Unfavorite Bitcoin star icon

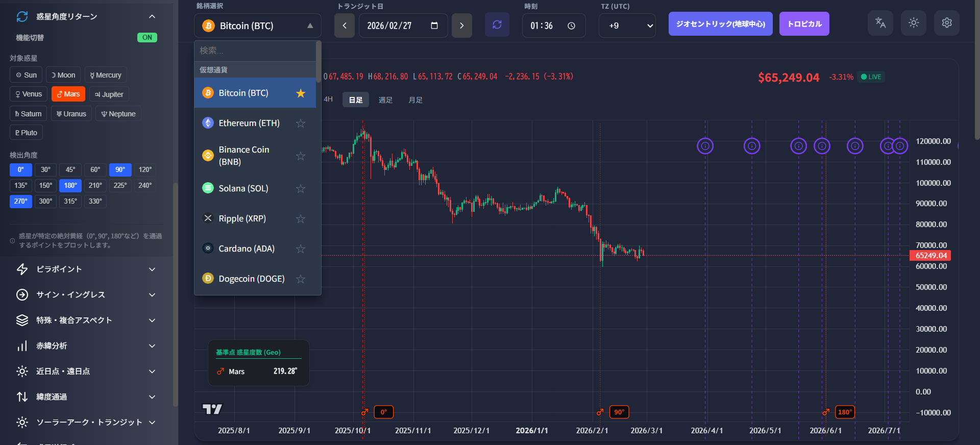301,93
